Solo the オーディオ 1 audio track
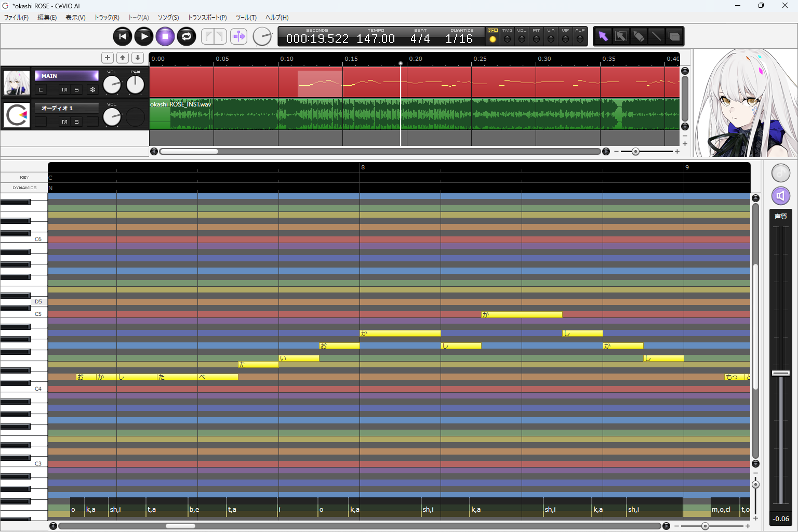Viewport: 798px width, 532px height. click(x=76, y=122)
